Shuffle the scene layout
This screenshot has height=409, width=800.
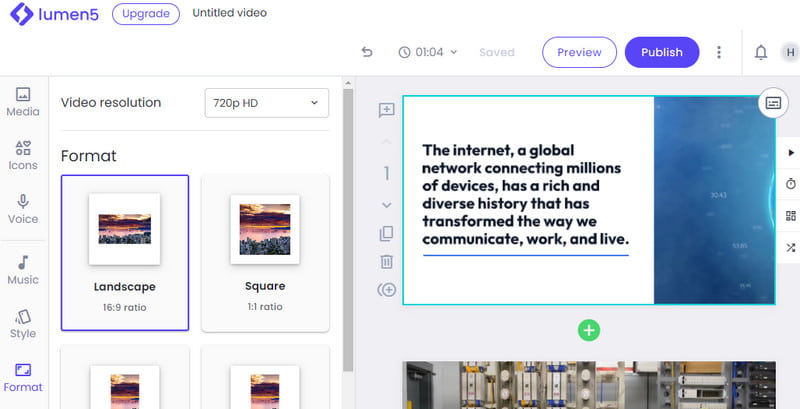791,247
